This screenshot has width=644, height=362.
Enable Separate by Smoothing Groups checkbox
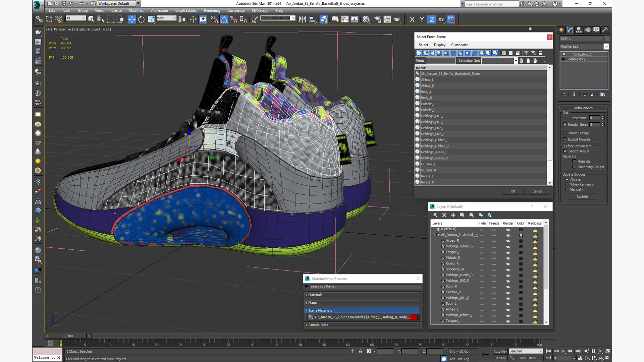(574, 167)
